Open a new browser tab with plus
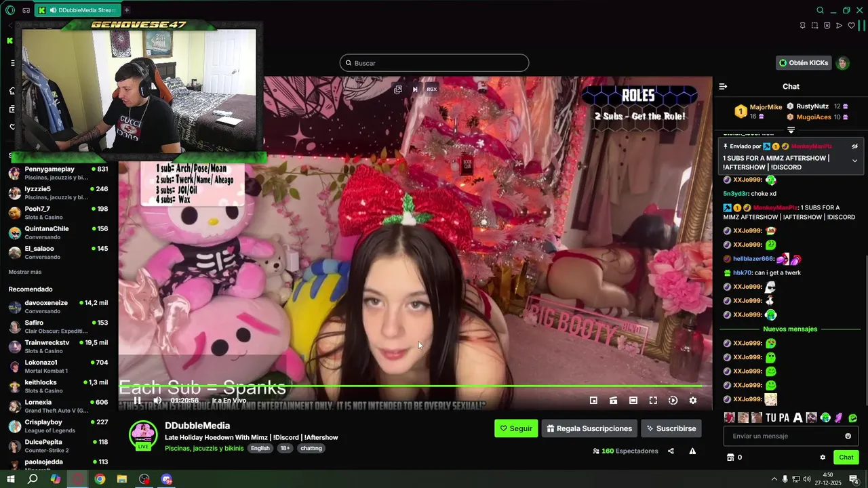This screenshot has height=488, width=868. click(x=126, y=10)
